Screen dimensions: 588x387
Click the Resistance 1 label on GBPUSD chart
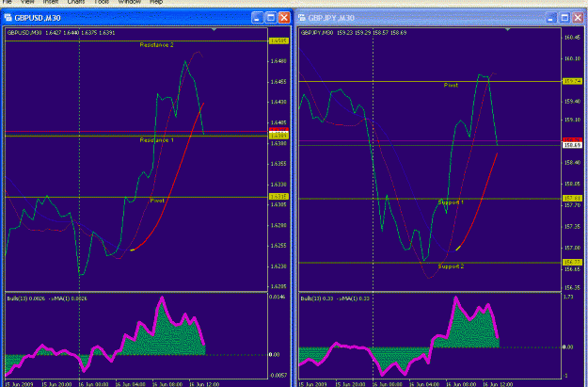tap(156, 140)
